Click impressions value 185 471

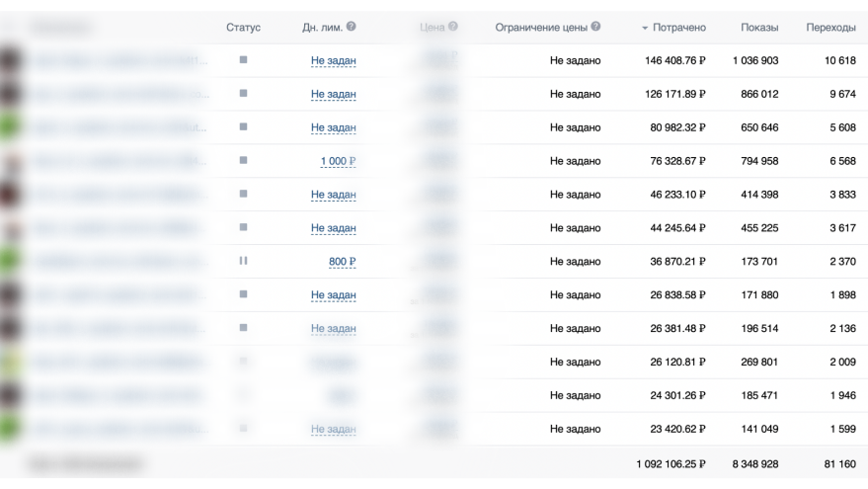[759, 395]
